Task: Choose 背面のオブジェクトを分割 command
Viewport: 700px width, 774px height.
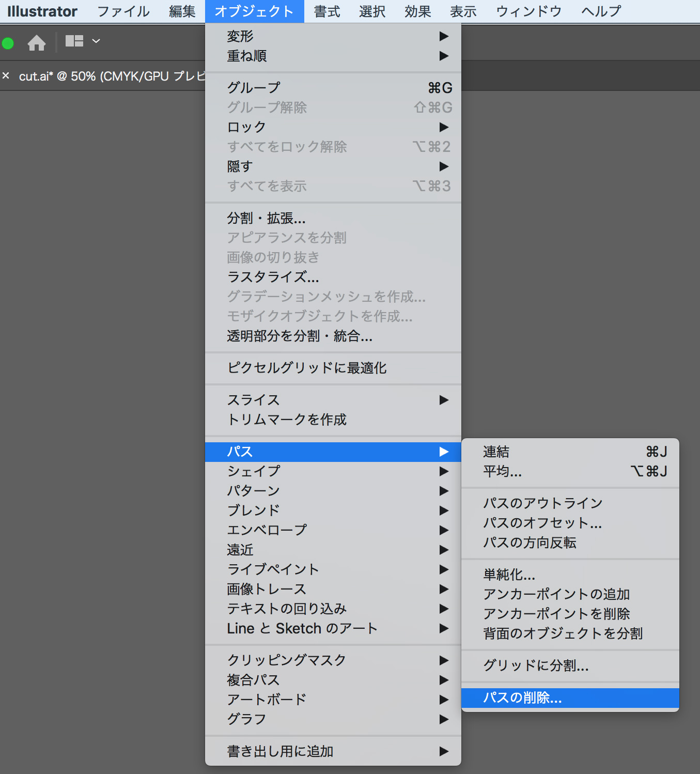Action: click(570, 633)
